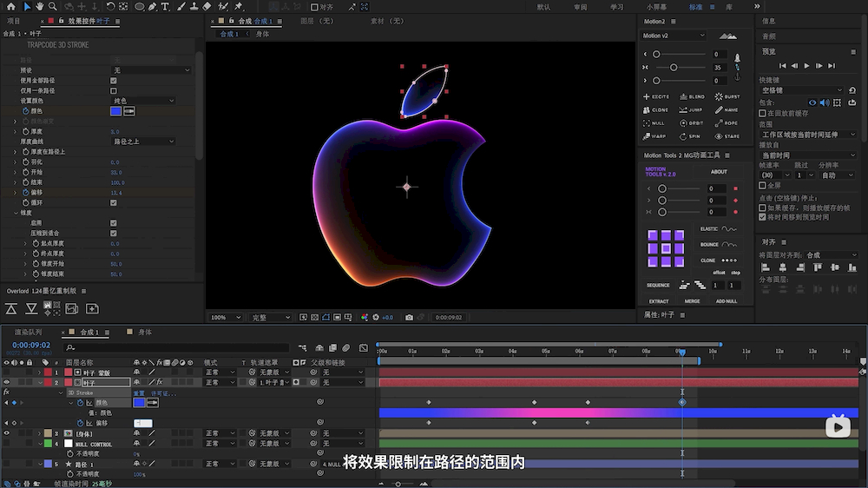Expand the 叶子 蒙版 layer twirl arrow
The image size is (868, 488).
tap(39, 373)
